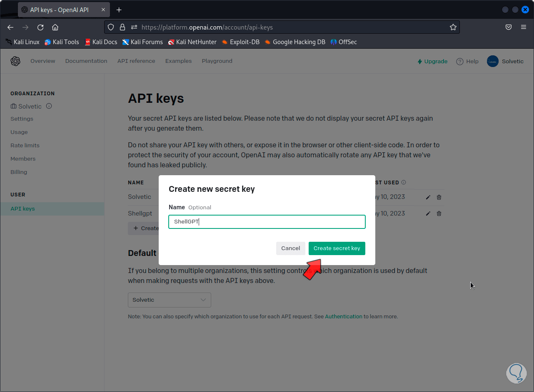The image size is (534, 392).
Task: Click the browser address bar URL
Action: [x=207, y=27]
